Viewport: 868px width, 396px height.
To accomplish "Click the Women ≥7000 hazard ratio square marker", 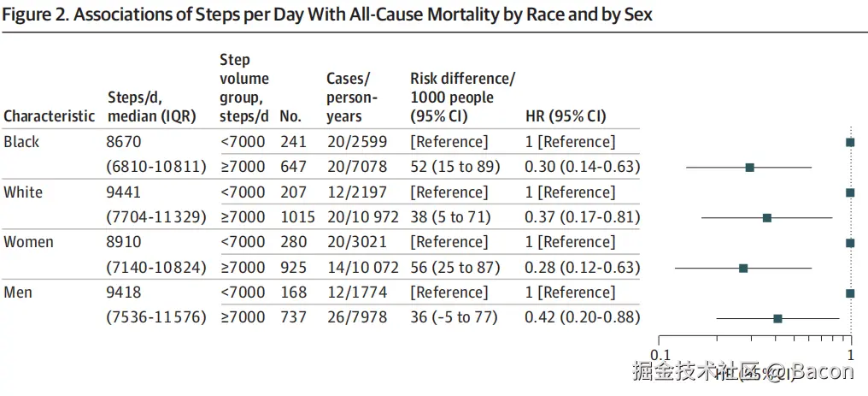I will click(x=743, y=268).
